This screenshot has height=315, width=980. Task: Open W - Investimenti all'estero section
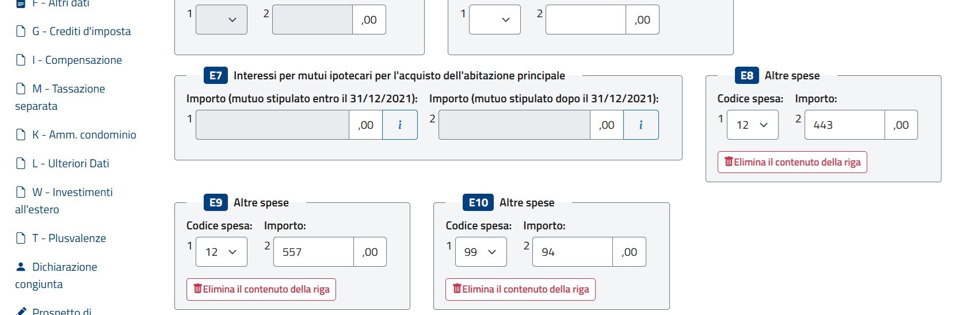tap(64, 201)
